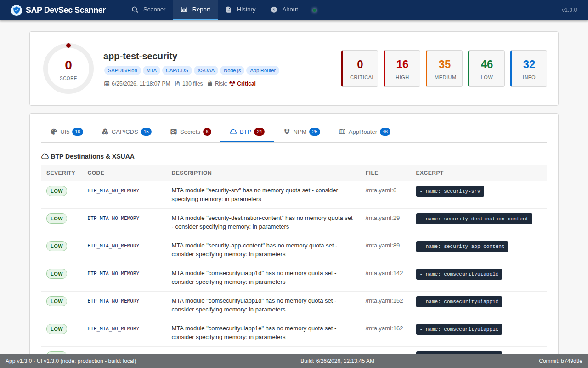Click the XSUAA technology tag

(206, 70)
